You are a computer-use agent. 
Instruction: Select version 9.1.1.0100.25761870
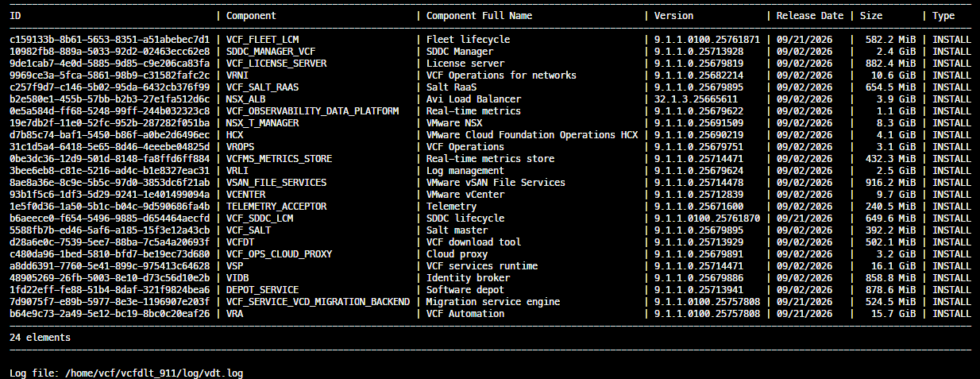pos(708,219)
